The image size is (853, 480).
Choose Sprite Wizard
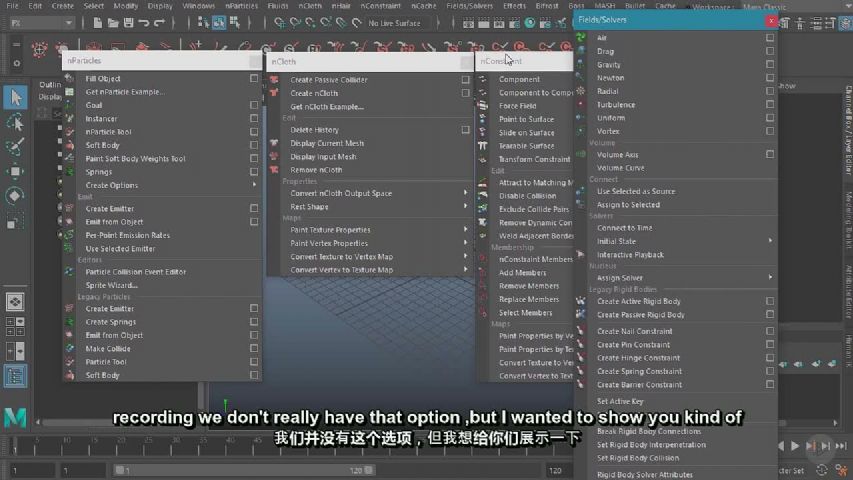click(112, 285)
